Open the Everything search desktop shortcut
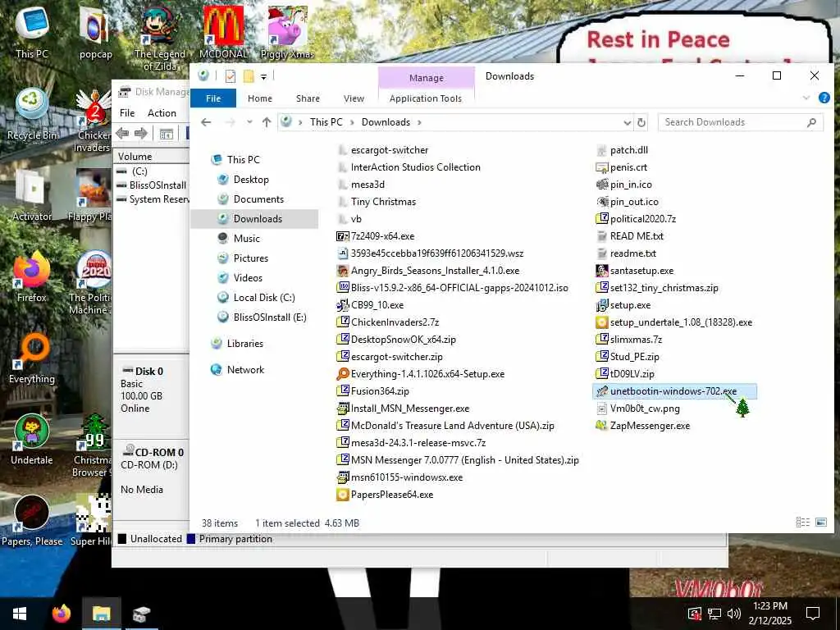This screenshot has height=630, width=840. [x=32, y=358]
